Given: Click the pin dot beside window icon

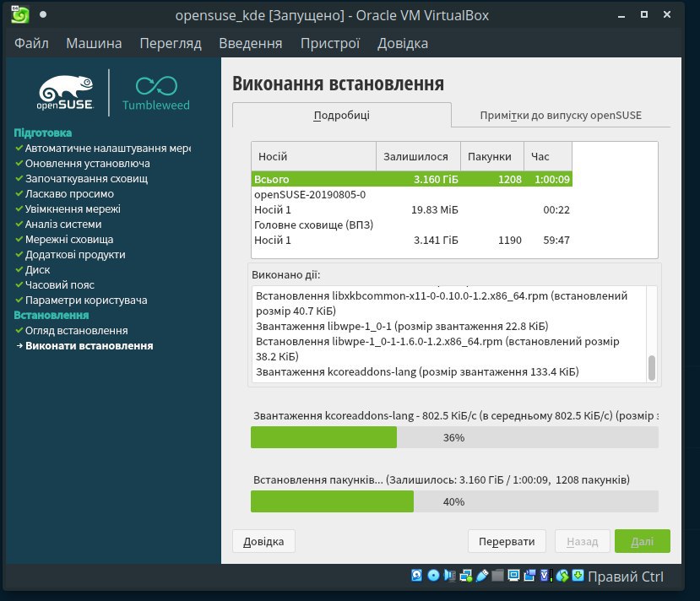Looking at the screenshot, I should click(43, 14).
